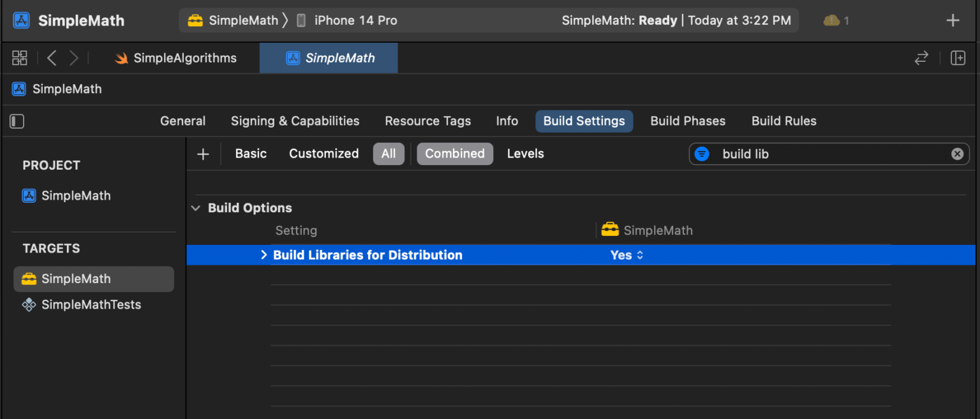Select Build Libraries for Distribution setting
The height and width of the screenshot is (419, 980).
point(367,255)
